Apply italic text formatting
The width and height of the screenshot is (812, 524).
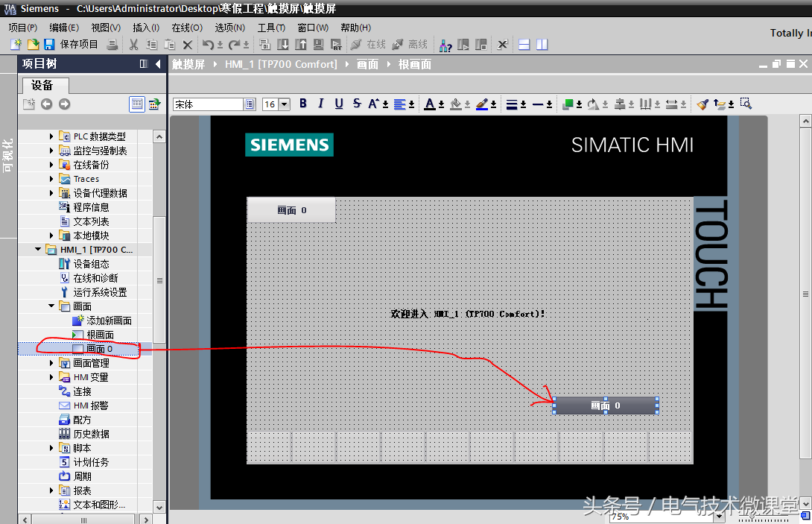tap(321, 104)
